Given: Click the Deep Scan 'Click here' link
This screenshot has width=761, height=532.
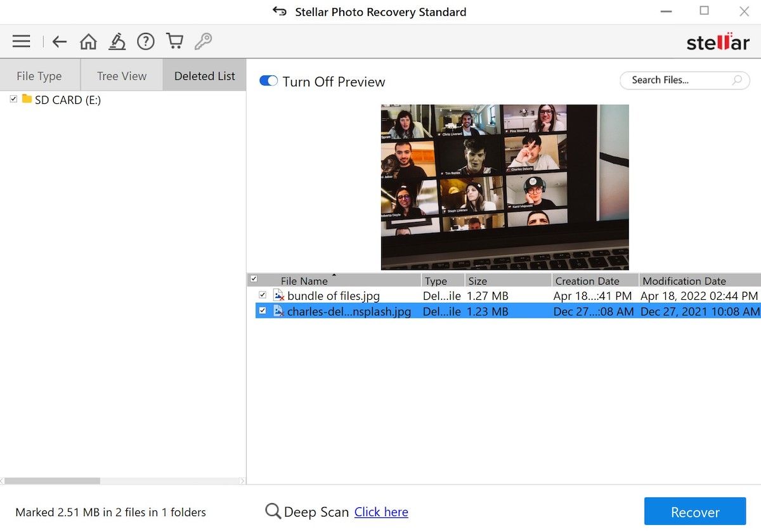Looking at the screenshot, I should coord(381,512).
